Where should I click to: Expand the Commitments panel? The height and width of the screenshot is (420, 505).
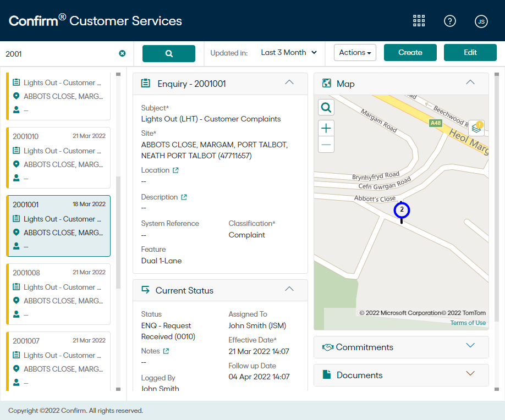470,346
